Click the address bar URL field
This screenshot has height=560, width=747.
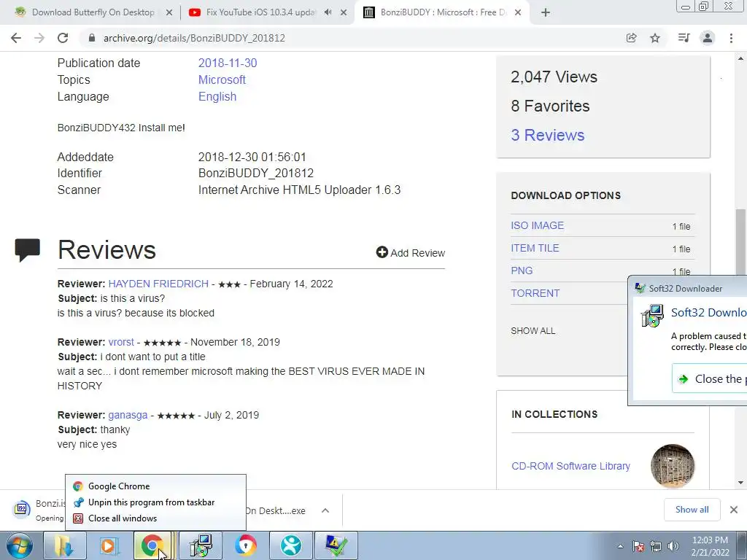tap(352, 38)
